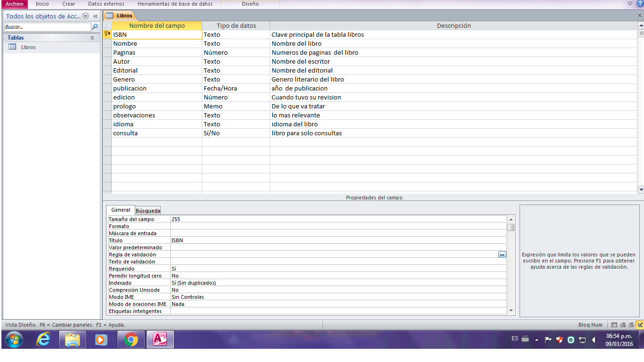The width and height of the screenshot is (644, 362).
Task: Collapse the Tablas group
Action: pyautogui.click(x=92, y=38)
